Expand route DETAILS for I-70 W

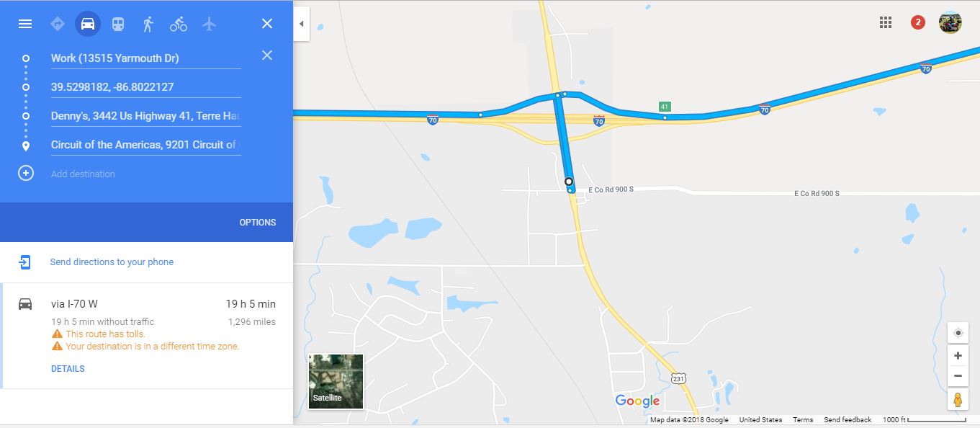pyautogui.click(x=68, y=369)
